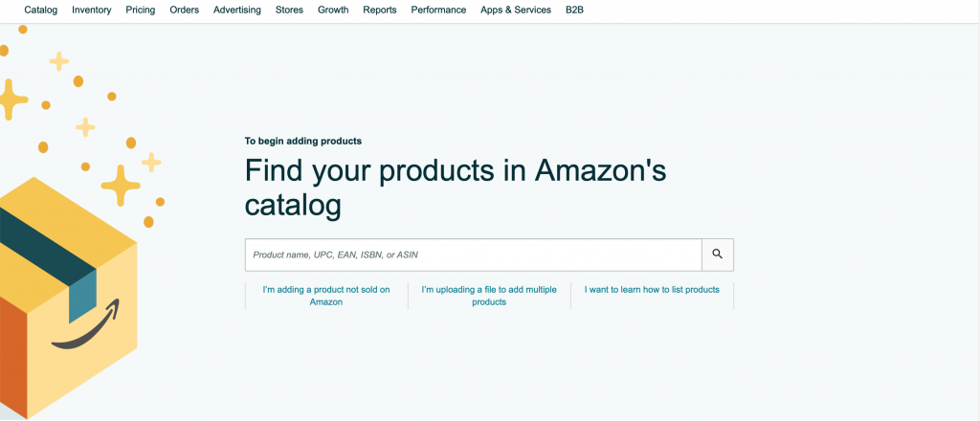
Task: Focus the product name search field
Action: pyautogui.click(x=473, y=255)
